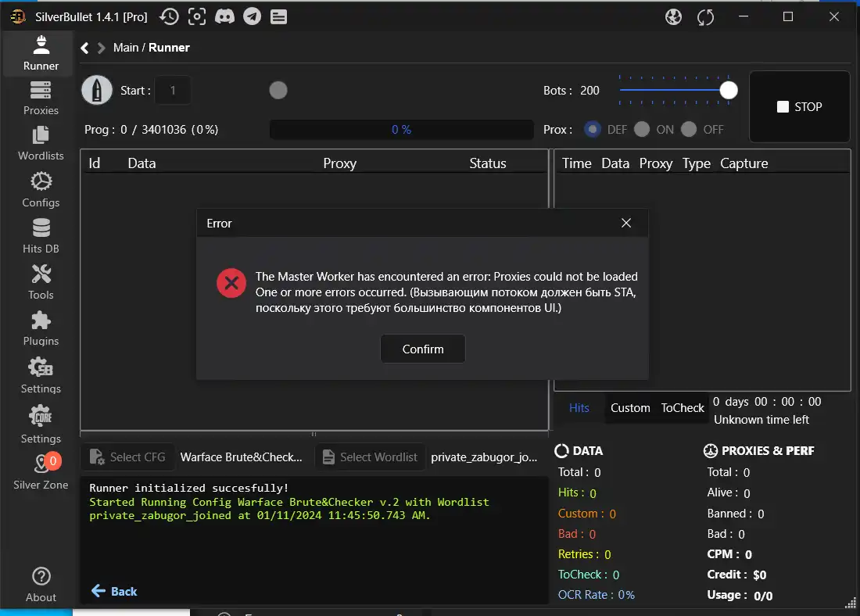Open the CORE gear Settings in the sidebar
860x616 pixels.
pos(41,424)
